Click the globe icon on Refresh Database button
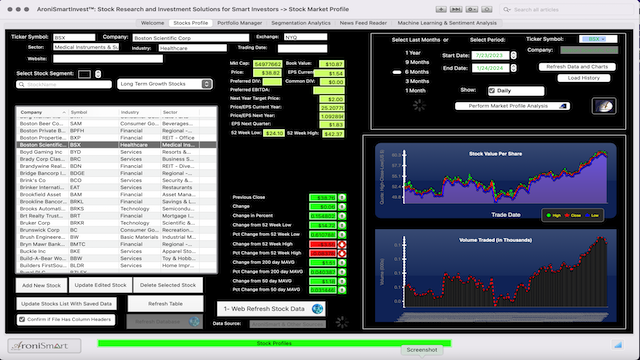The width and height of the screenshot is (640, 360). point(194,322)
